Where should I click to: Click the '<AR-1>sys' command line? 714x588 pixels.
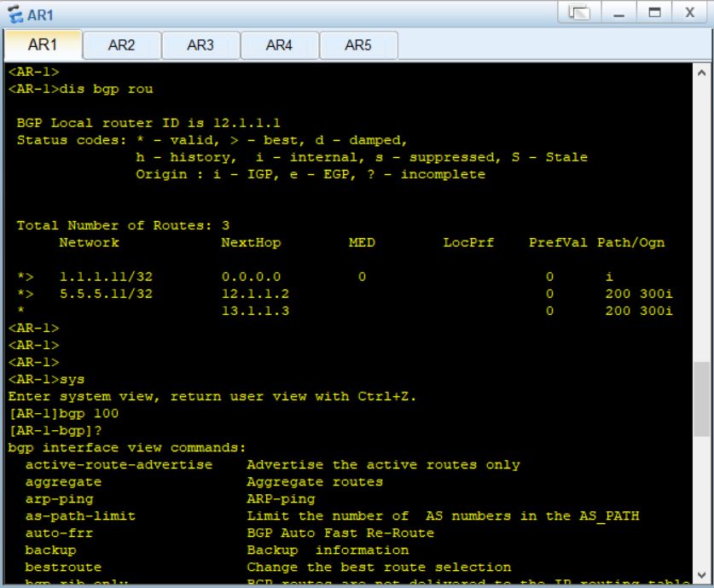[x=46, y=380]
